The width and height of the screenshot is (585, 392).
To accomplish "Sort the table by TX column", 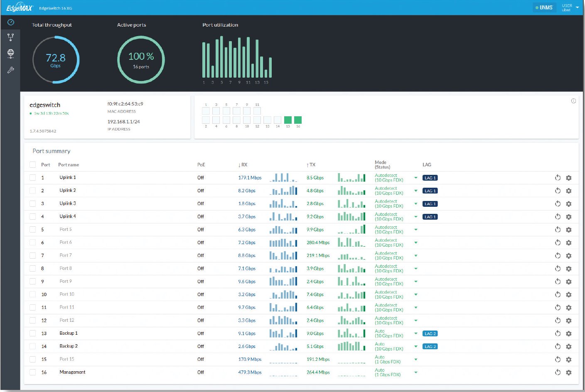I will coord(311,165).
